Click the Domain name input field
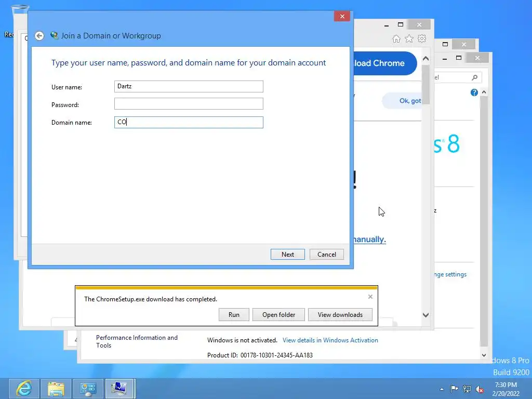The image size is (532, 399). pyautogui.click(x=189, y=122)
